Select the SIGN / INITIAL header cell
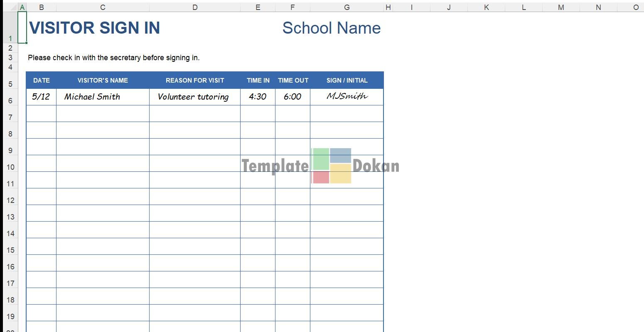644x332 pixels. pos(347,81)
